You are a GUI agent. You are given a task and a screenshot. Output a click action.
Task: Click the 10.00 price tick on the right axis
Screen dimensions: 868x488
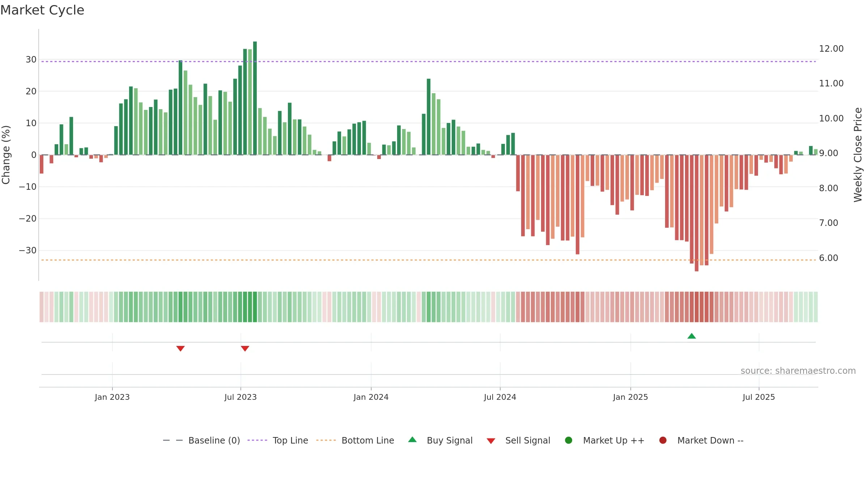[x=831, y=118]
